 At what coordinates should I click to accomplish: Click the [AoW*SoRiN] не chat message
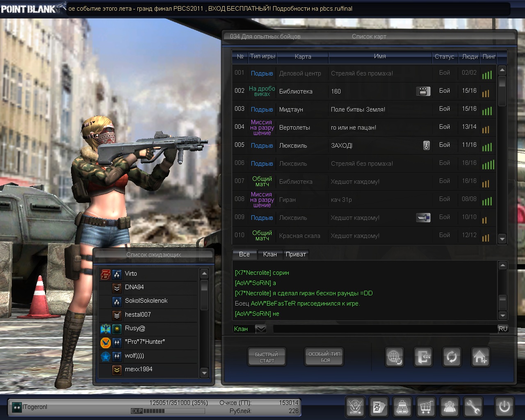point(257,314)
